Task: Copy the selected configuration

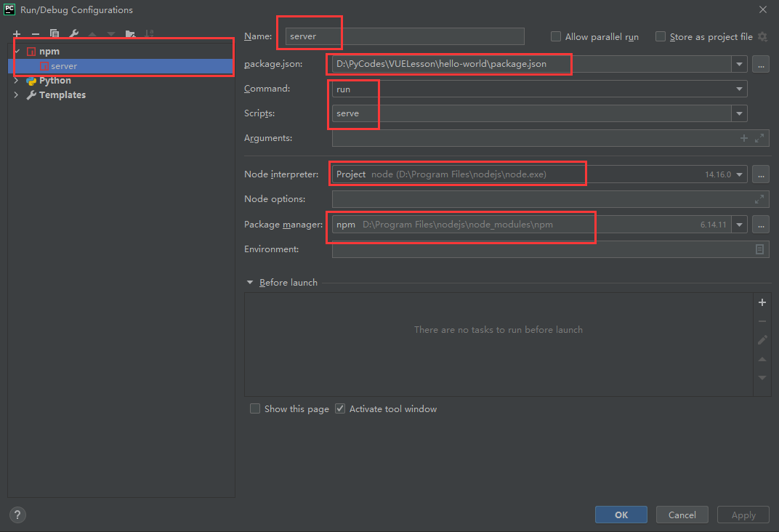Action: coord(55,33)
